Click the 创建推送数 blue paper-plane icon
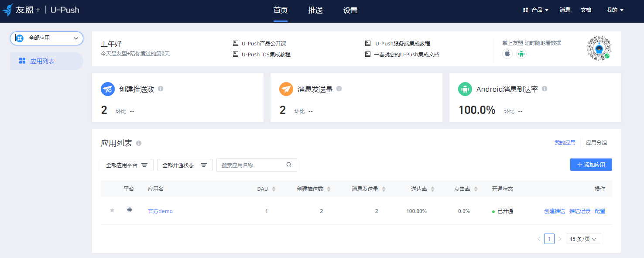The height and width of the screenshot is (258, 644). pyautogui.click(x=108, y=89)
